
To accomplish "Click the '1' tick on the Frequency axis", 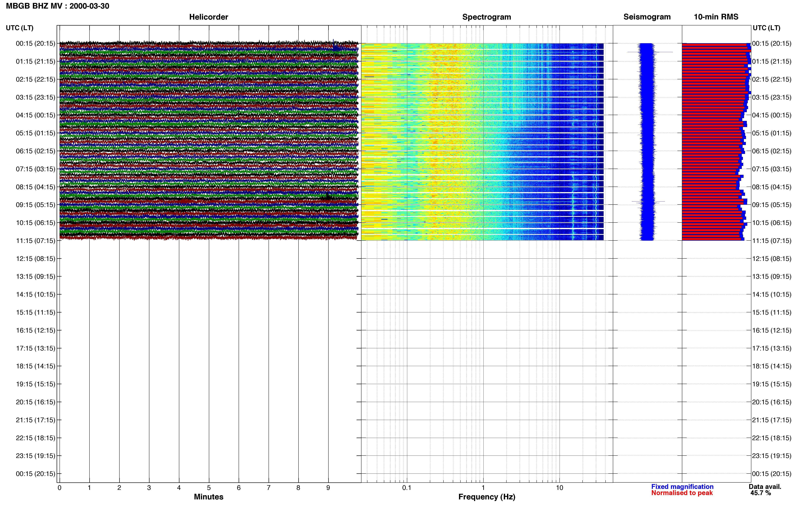I will click(483, 487).
